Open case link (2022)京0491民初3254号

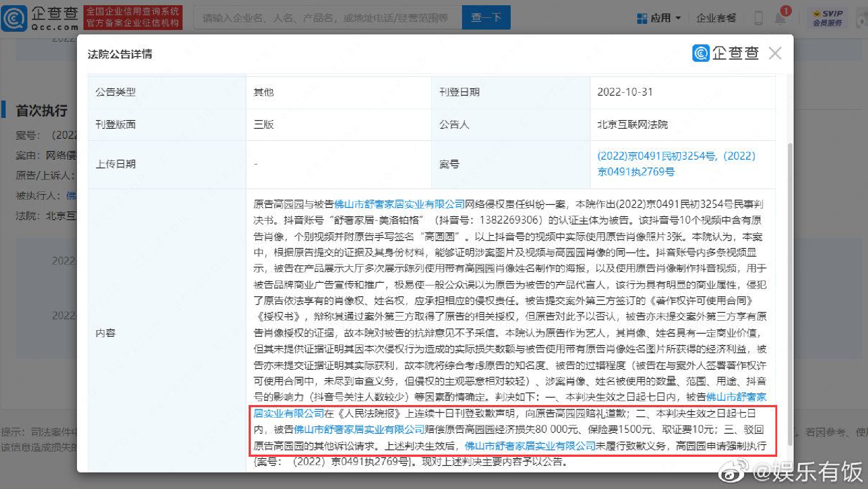click(x=656, y=156)
